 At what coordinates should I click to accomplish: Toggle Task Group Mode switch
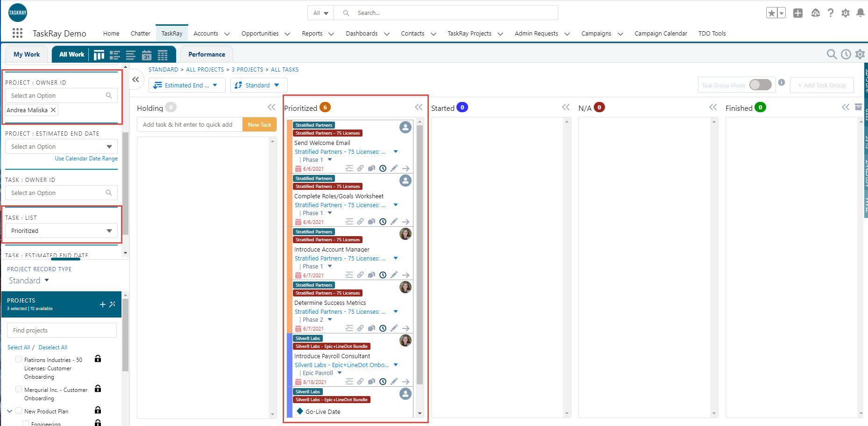(x=760, y=85)
